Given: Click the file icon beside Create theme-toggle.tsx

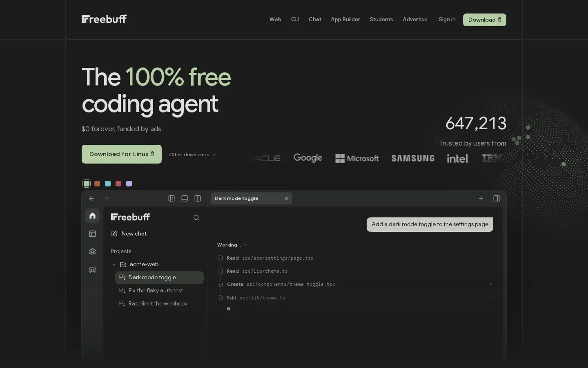Looking at the screenshot, I should (x=220, y=284).
